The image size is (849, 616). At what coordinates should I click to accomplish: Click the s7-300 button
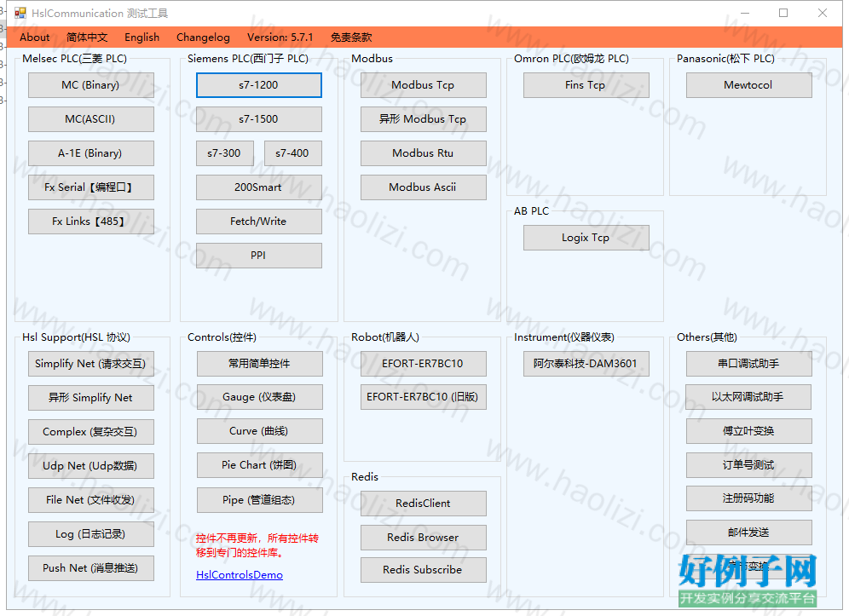(x=225, y=153)
